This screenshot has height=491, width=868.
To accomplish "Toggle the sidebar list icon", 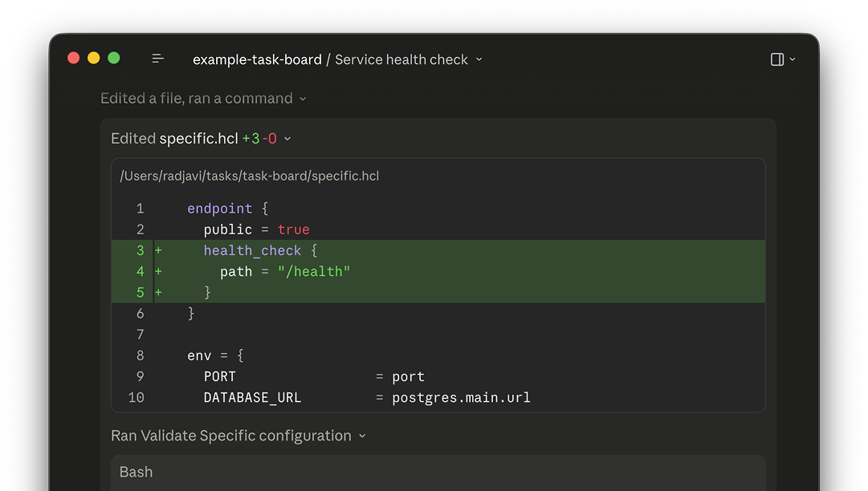I will [x=157, y=59].
